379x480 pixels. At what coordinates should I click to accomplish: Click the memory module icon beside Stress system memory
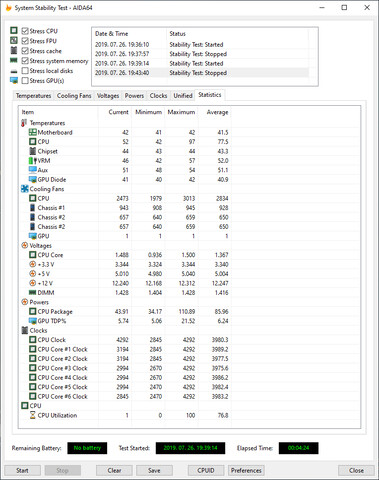click(x=14, y=61)
